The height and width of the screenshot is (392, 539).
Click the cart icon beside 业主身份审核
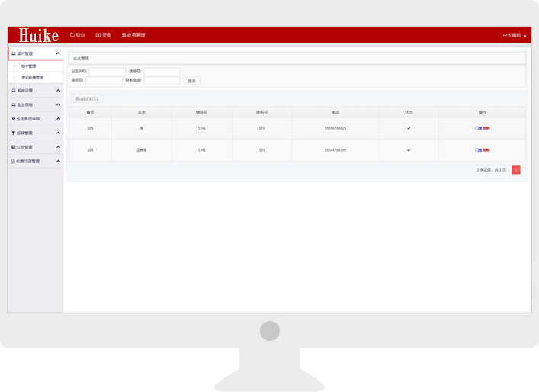pos(14,119)
